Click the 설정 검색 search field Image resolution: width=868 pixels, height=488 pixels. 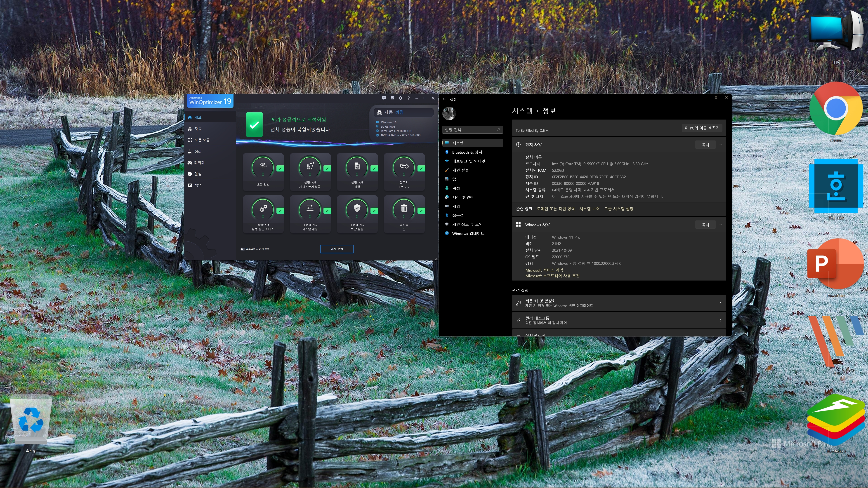pyautogui.click(x=472, y=130)
